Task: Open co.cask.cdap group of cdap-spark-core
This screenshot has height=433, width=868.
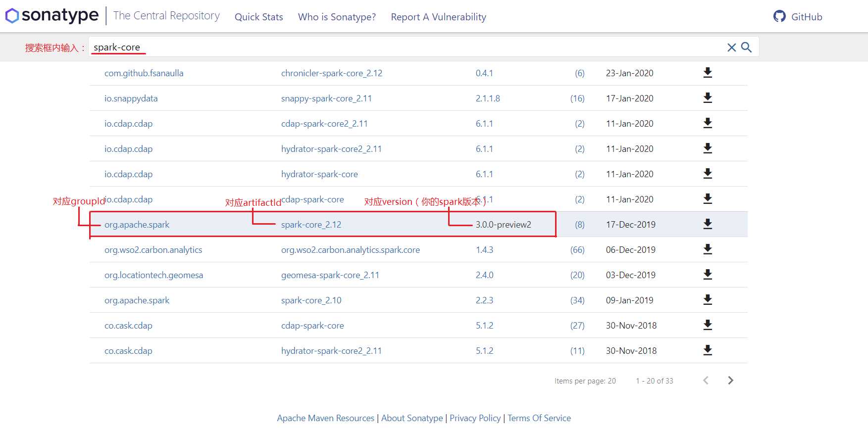Action: coord(128,326)
